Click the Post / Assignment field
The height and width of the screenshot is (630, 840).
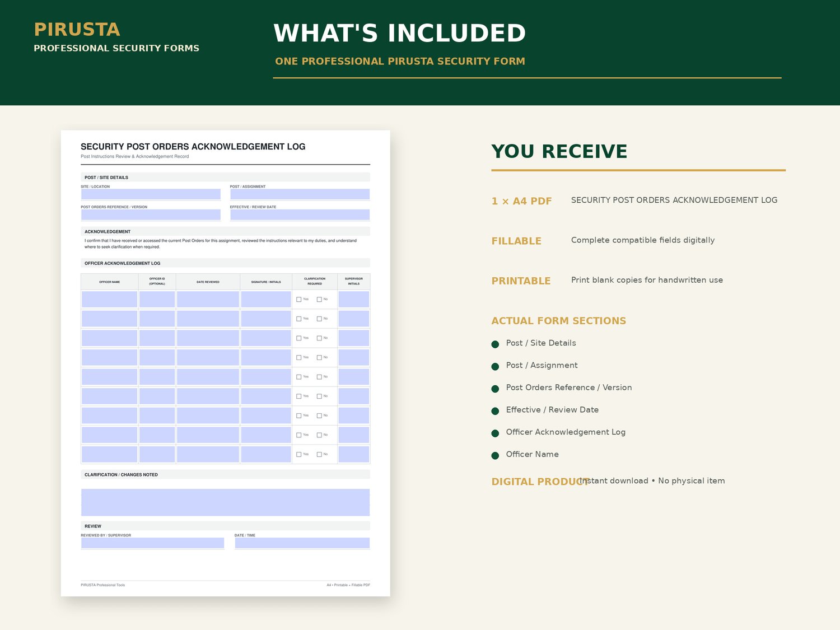point(300,194)
